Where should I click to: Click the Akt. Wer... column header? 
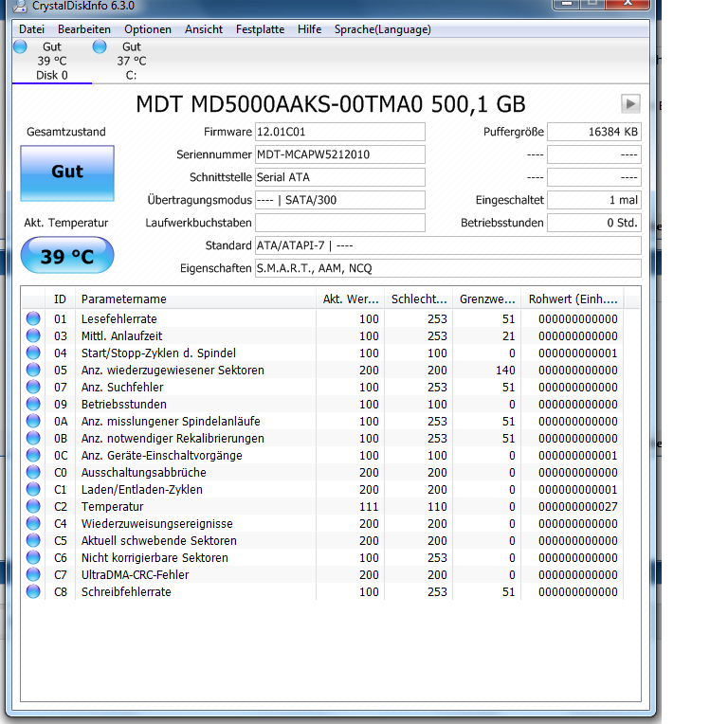tap(351, 299)
